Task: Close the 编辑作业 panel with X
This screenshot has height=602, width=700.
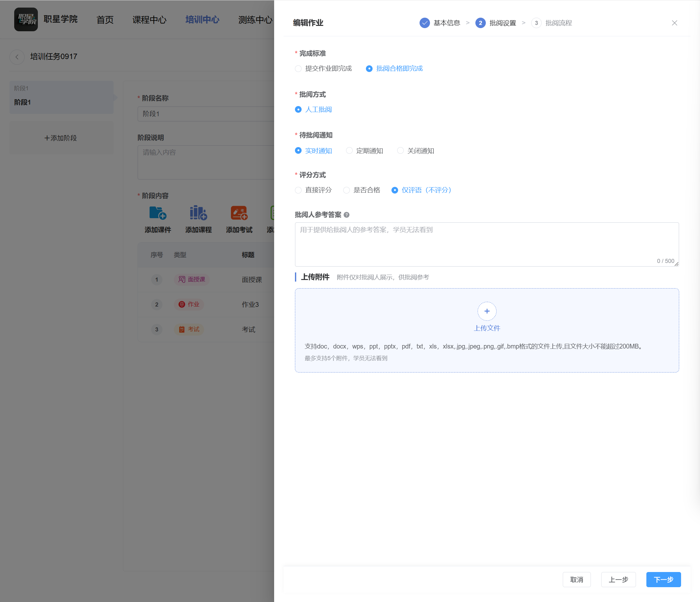Action: (x=674, y=23)
